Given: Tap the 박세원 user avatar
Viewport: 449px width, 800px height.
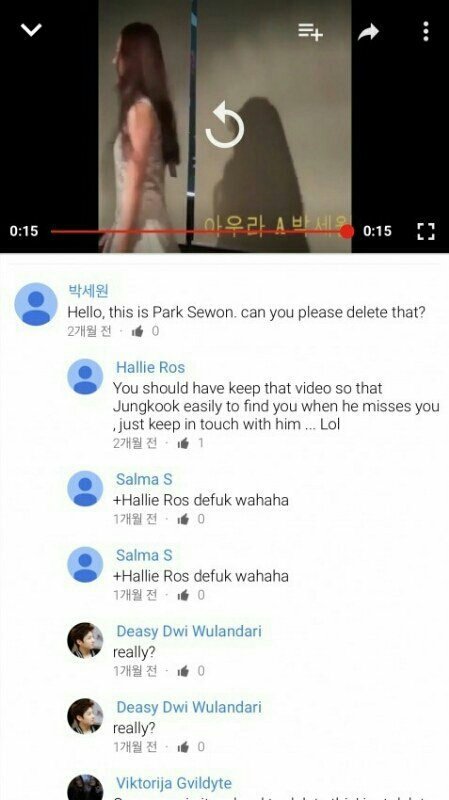Looking at the screenshot, I should (x=36, y=304).
